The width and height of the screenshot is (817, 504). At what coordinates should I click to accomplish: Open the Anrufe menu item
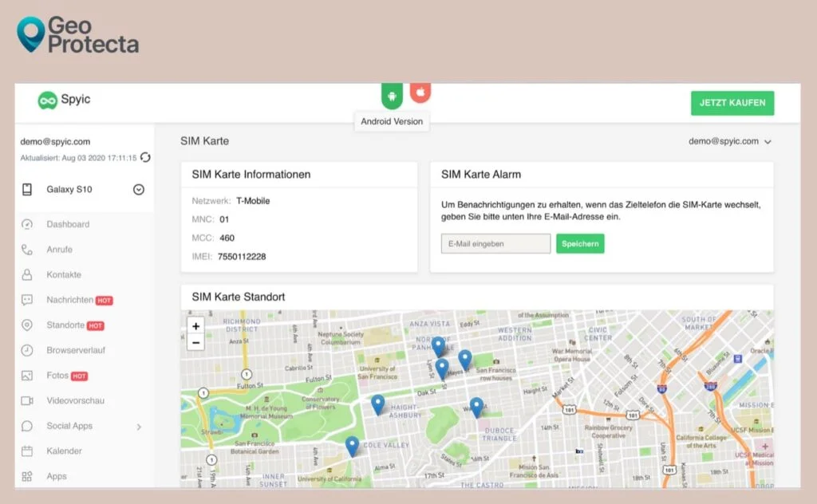(59, 250)
